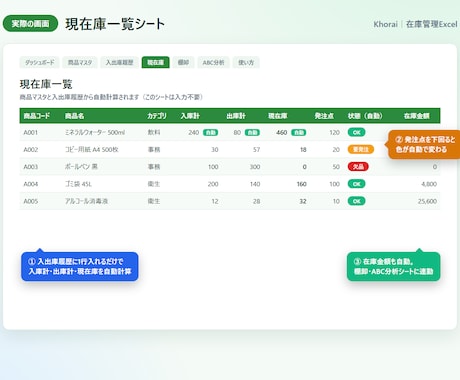Click the カテゴリ column header
460x380 pixels.
(157, 116)
